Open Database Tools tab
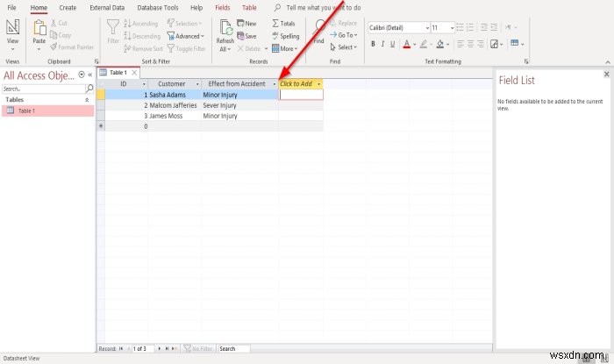This screenshot has width=614, height=364. point(157,7)
